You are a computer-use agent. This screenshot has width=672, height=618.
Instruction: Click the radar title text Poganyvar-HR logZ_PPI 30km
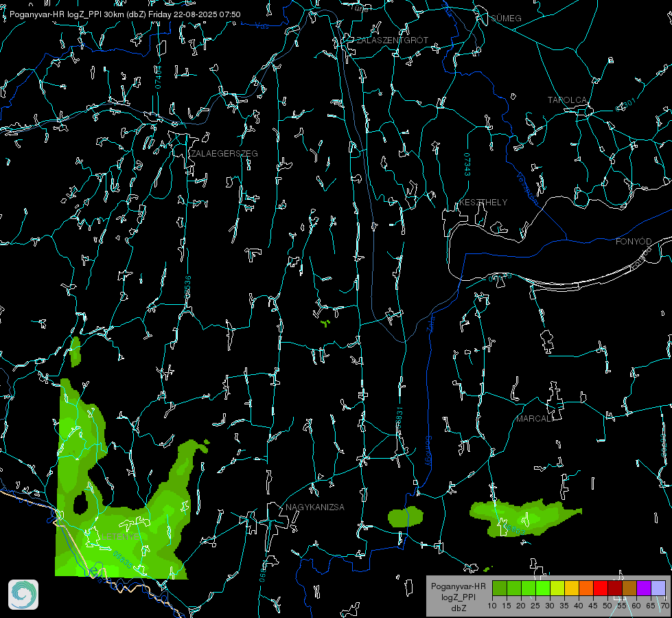pyautogui.click(x=67, y=14)
